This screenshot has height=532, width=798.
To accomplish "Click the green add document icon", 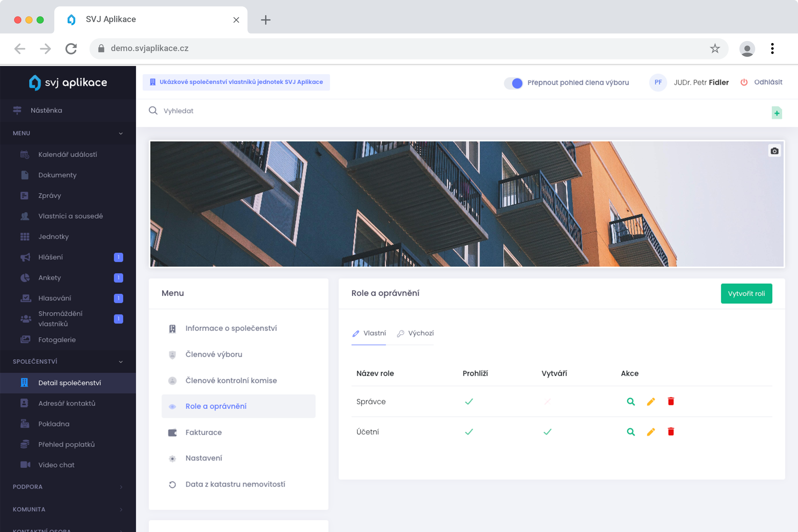I will pyautogui.click(x=777, y=113).
